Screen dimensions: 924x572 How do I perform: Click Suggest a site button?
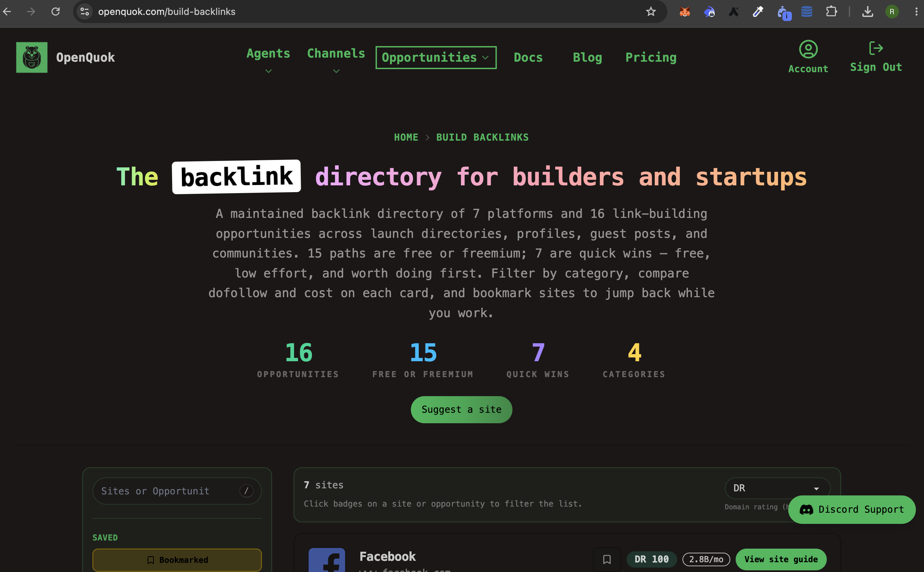461,409
